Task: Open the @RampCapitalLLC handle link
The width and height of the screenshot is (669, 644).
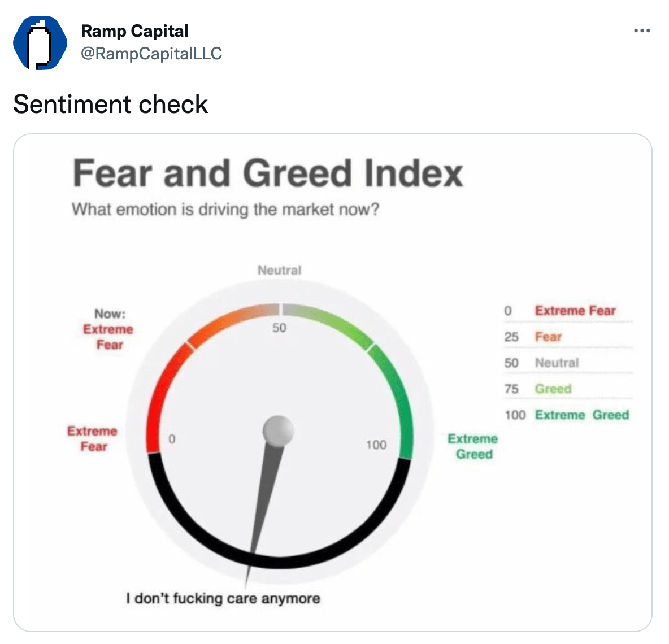Action: (151, 54)
